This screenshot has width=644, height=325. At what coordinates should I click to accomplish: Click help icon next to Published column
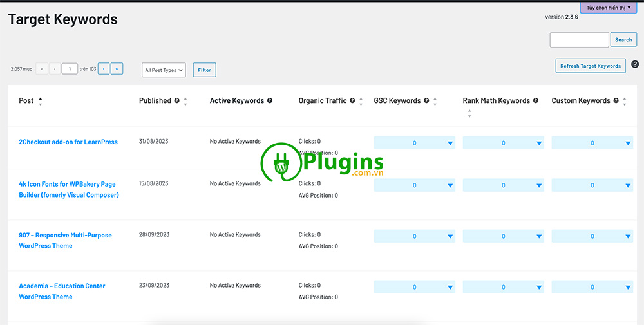pyautogui.click(x=177, y=101)
